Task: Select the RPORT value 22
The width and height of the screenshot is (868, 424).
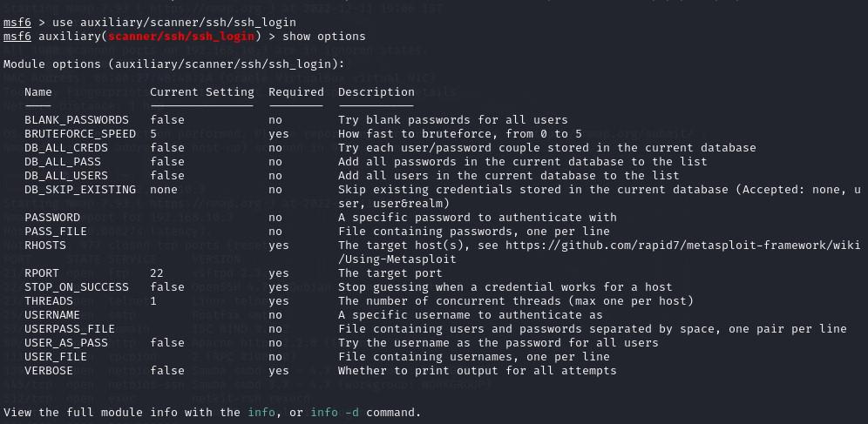Action: 157,273
